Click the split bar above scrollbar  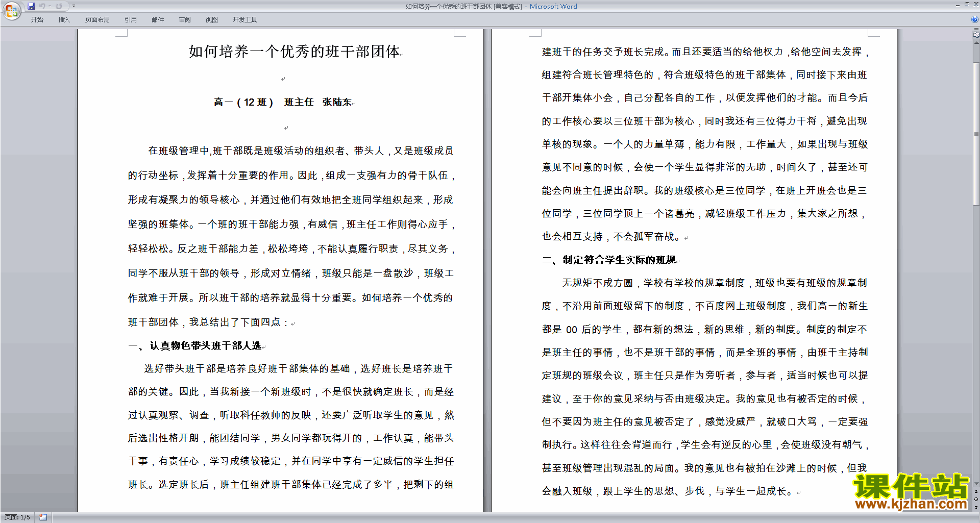pos(976,30)
